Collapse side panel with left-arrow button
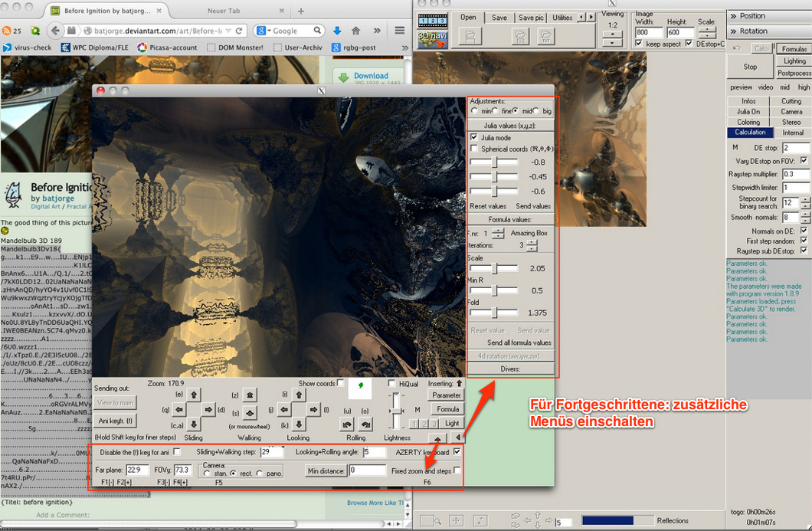812x531 pixels. 458,438
